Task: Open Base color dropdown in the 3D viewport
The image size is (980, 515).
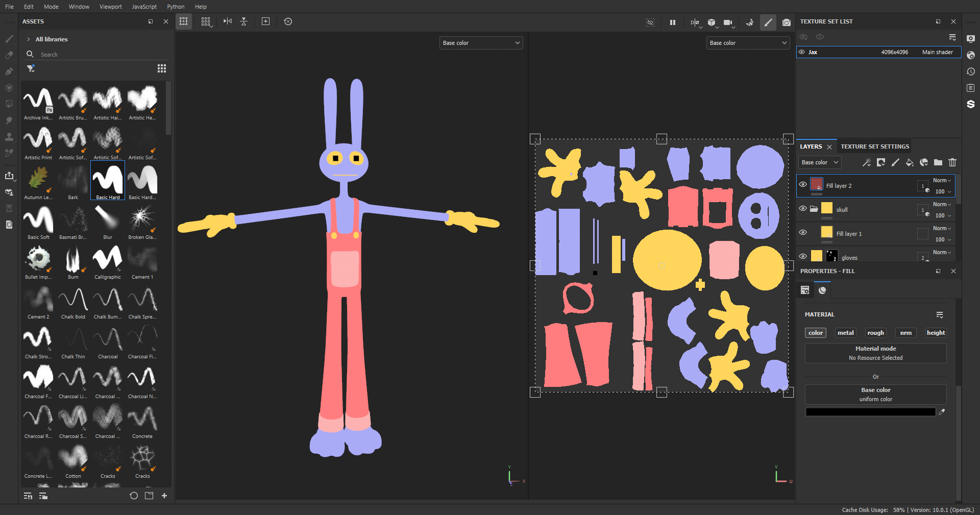Action: (x=481, y=43)
